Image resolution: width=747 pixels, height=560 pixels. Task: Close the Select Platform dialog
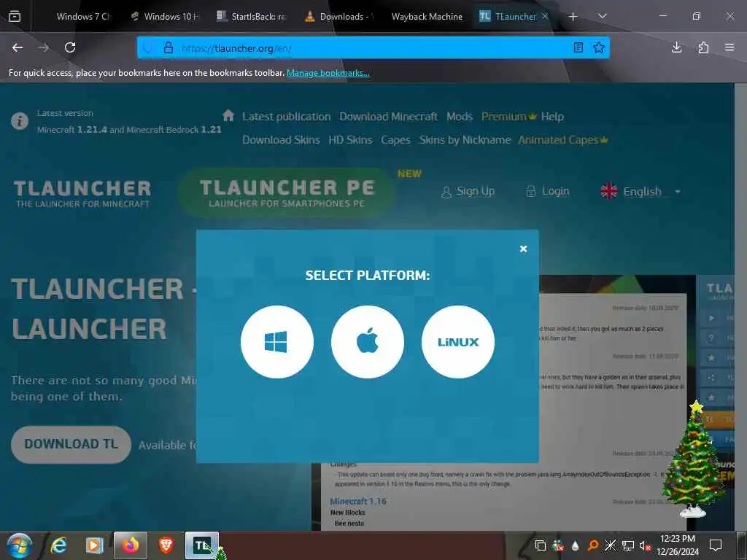[x=523, y=249]
